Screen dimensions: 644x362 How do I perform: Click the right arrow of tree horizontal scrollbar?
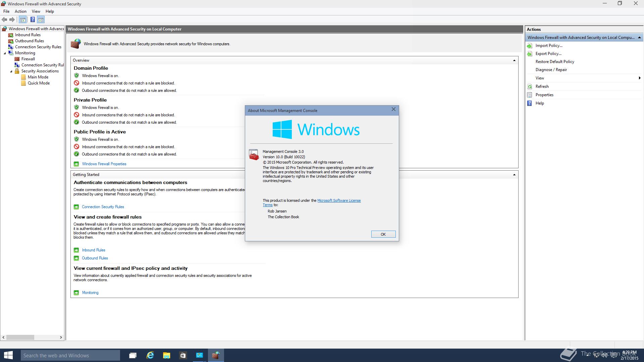(x=61, y=338)
